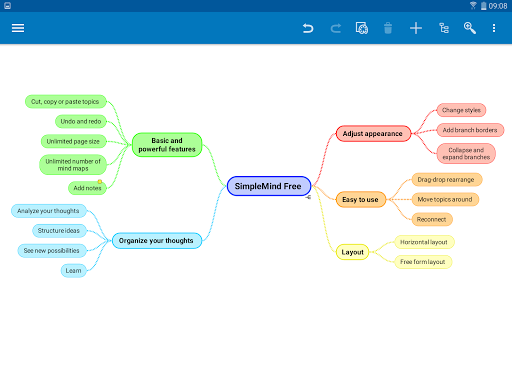Select the Undo and redo topic

click(x=81, y=121)
